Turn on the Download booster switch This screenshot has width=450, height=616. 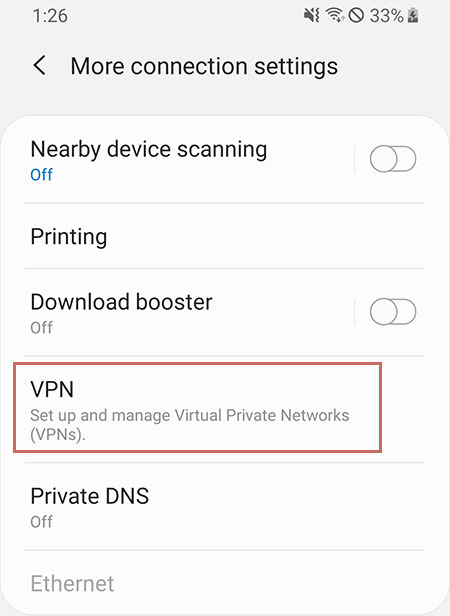(393, 312)
